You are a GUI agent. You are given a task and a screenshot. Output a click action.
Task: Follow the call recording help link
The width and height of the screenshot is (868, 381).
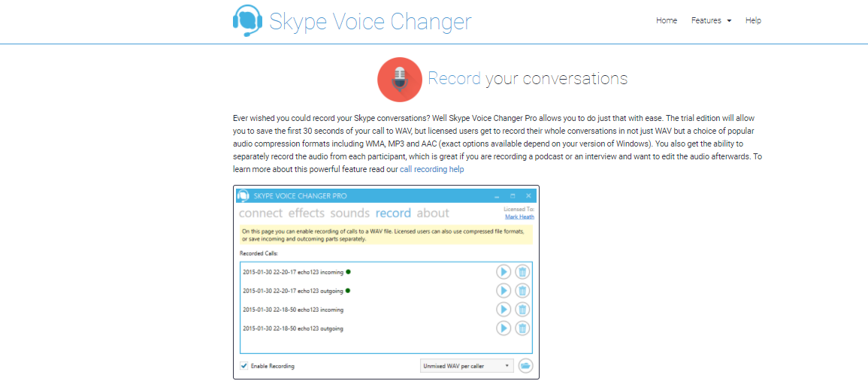432,169
